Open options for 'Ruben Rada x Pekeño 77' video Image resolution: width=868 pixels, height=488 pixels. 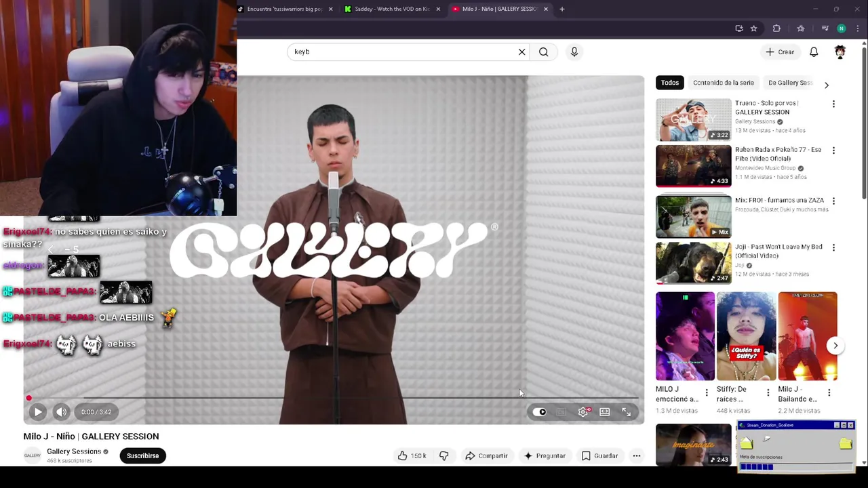point(833,150)
